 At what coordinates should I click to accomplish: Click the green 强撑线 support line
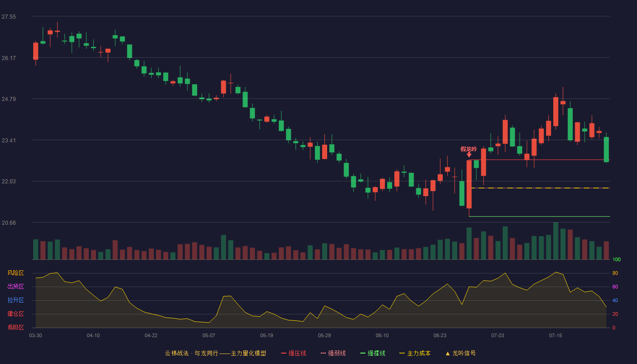pos(539,217)
